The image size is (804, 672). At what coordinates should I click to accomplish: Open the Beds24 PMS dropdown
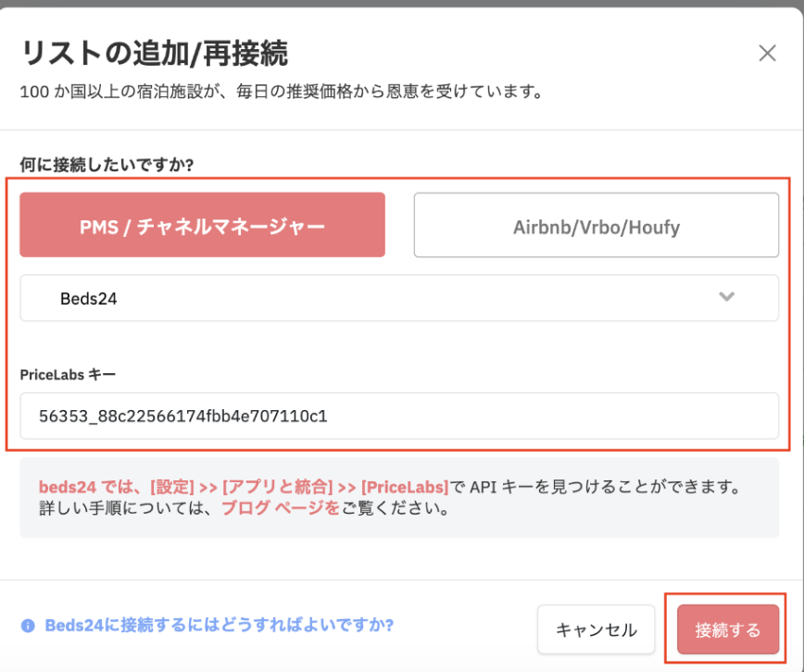click(x=398, y=298)
